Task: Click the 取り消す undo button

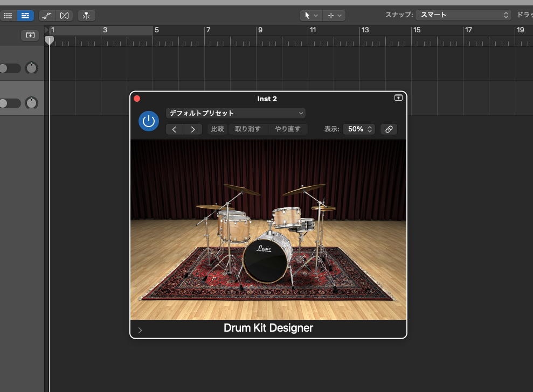Action: pos(248,129)
